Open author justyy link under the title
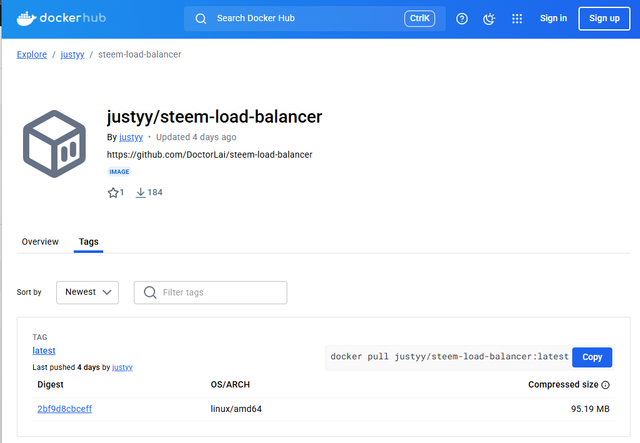Image resolution: width=640 pixels, height=443 pixels. click(x=131, y=137)
